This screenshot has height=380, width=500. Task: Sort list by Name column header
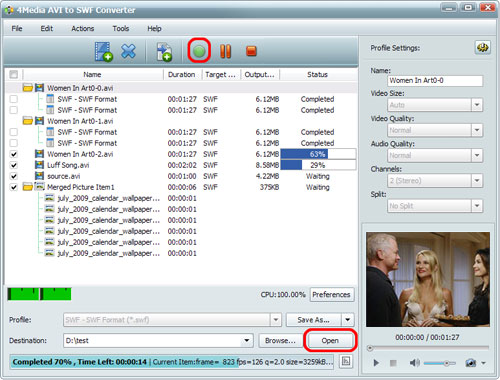(92, 75)
